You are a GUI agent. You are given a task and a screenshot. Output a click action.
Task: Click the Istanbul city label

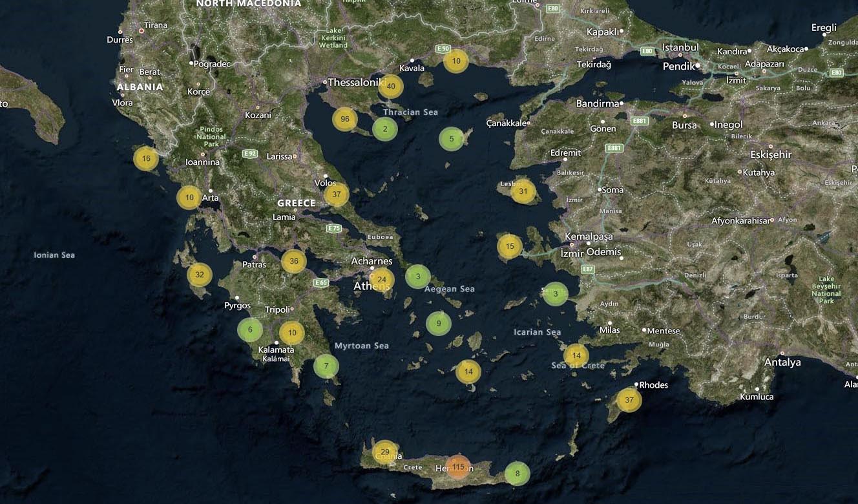point(680,48)
